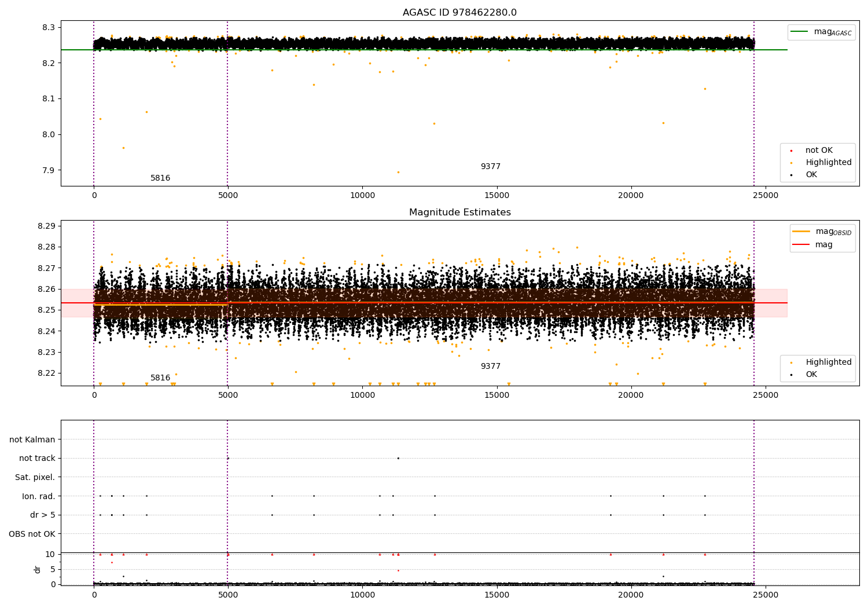Click the 'not track' row label
The width and height of the screenshot is (868, 608).
tap(37, 458)
